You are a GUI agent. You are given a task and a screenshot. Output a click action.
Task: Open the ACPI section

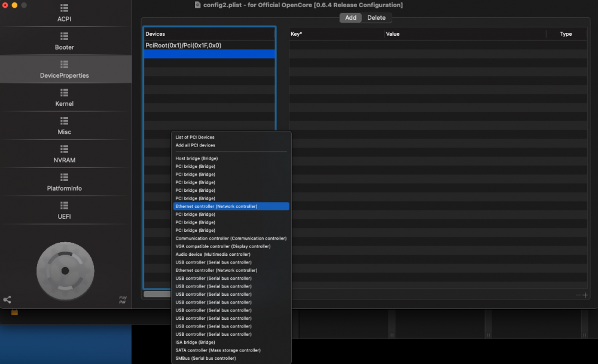[x=64, y=13]
